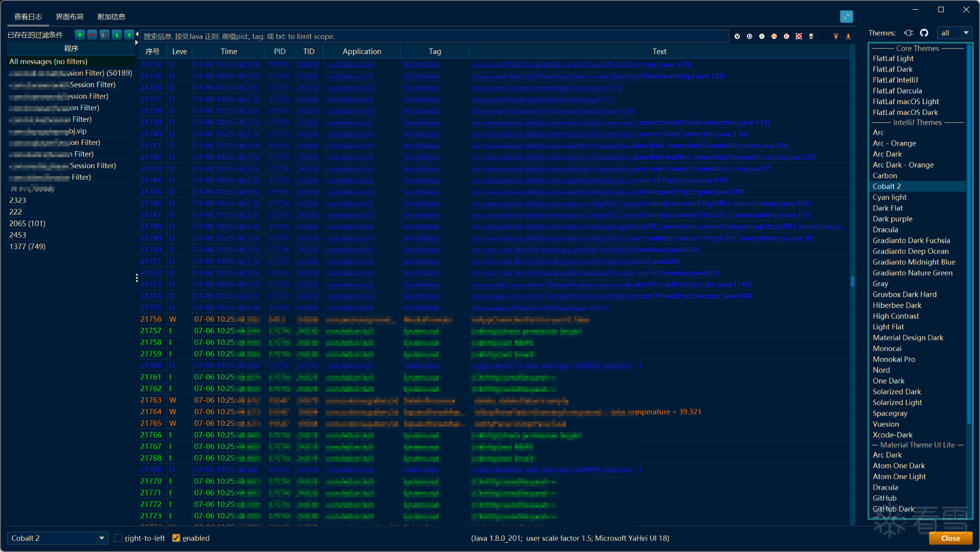Click the red X clear log icon

(x=799, y=36)
